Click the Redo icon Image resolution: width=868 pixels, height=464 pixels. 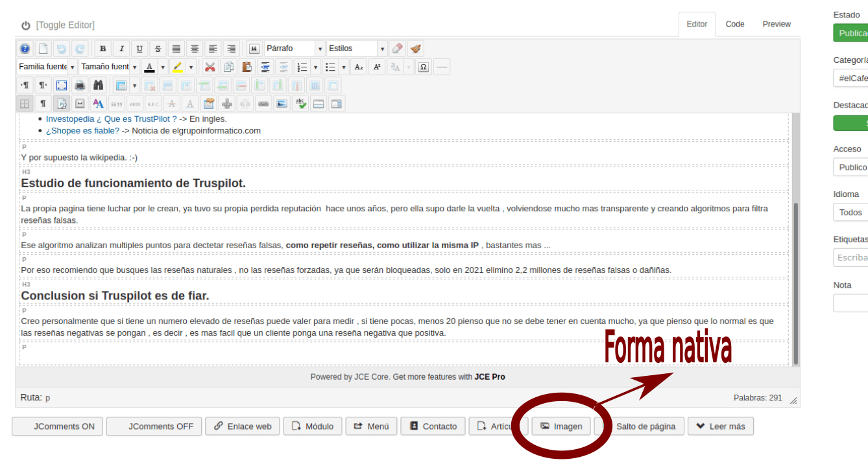click(79, 49)
